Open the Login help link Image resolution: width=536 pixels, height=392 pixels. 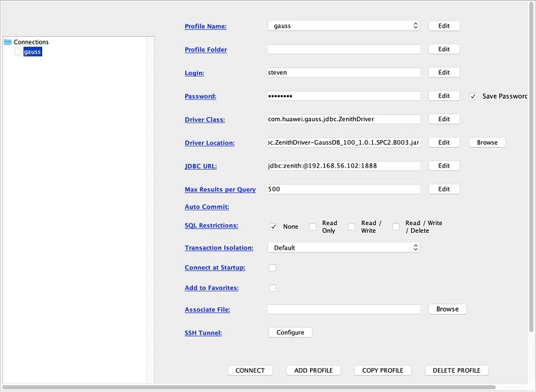click(194, 73)
